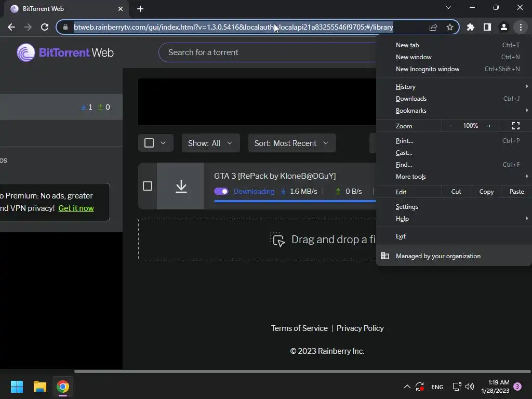The width and height of the screenshot is (532, 399).
Task: Click the Chrome taskbar icon
Action: [x=63, y=387]
